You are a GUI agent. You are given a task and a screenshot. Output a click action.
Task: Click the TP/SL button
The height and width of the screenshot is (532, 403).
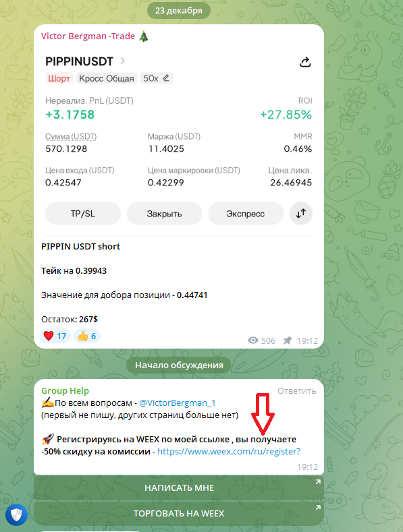(83, 214)
